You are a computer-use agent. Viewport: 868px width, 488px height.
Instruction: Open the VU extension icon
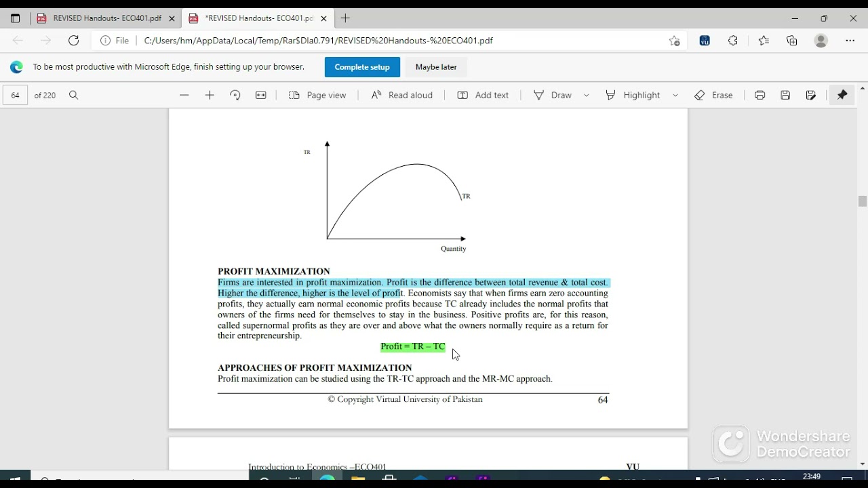click(x=705, y=41)
